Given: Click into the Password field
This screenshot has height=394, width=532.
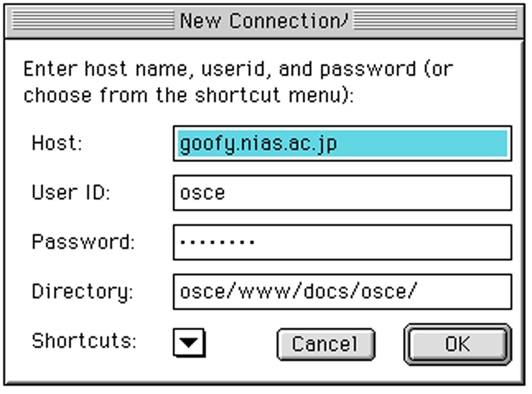Looking at the screenshot, I should (342, 242).
